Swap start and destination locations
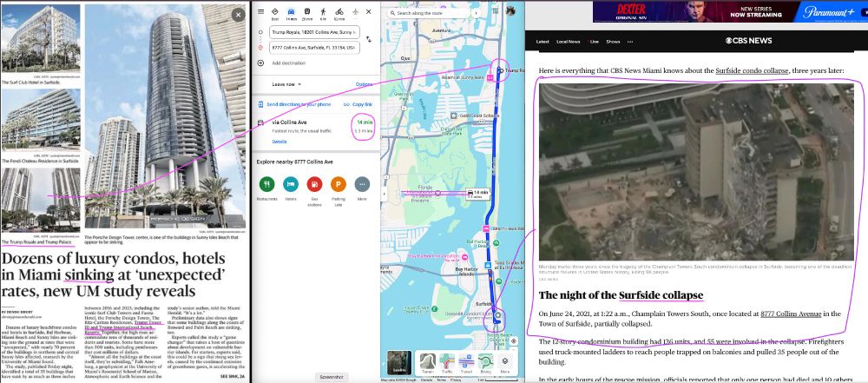Screen dimensions: 868x383 coord(369,39)
